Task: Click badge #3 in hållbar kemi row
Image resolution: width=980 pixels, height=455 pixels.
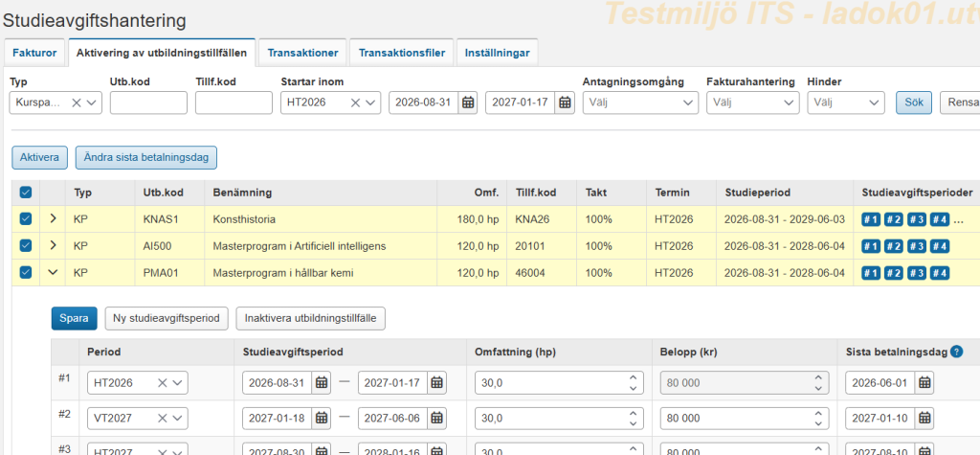Action: (917, 274)
